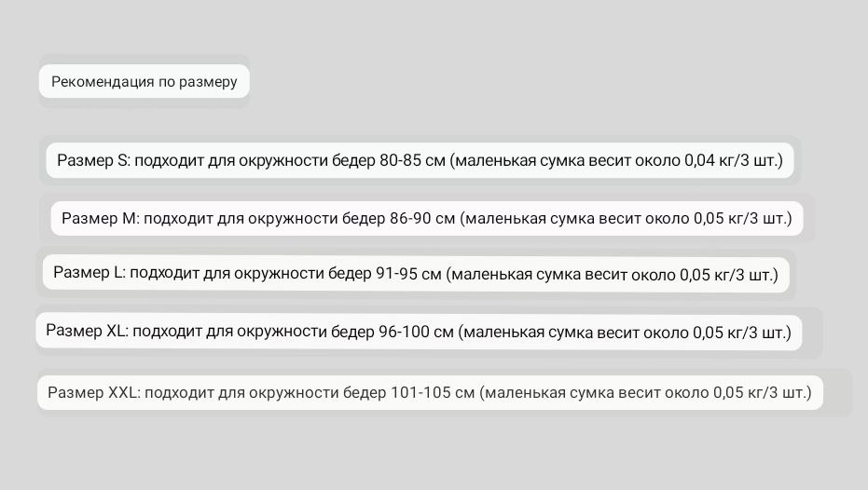Select the 'Размер M' recommendation row
The height and width of the screenshot is (490, 868).
click(427, 219)
